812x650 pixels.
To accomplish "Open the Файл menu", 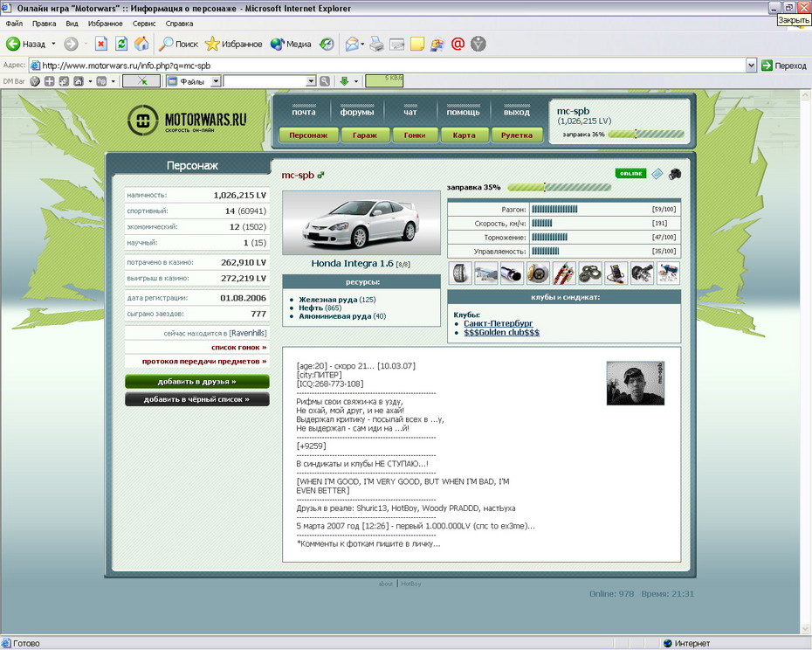I will [x=15, y=24].
